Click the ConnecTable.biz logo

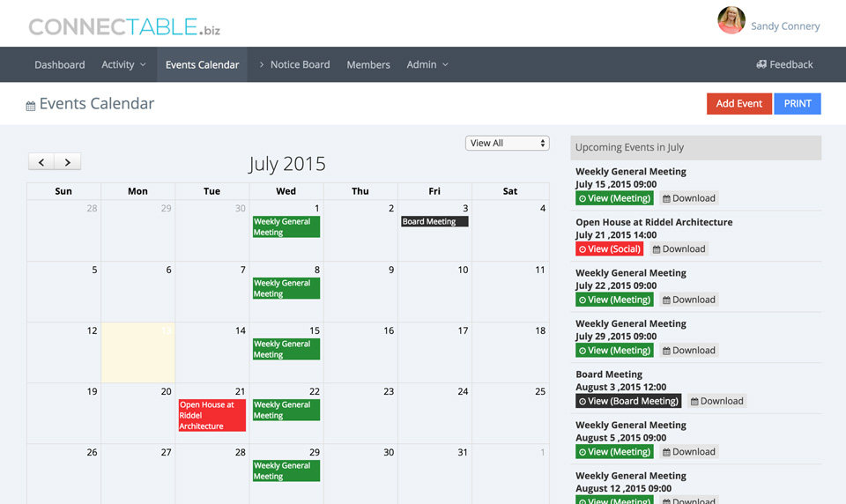[124, 26]
